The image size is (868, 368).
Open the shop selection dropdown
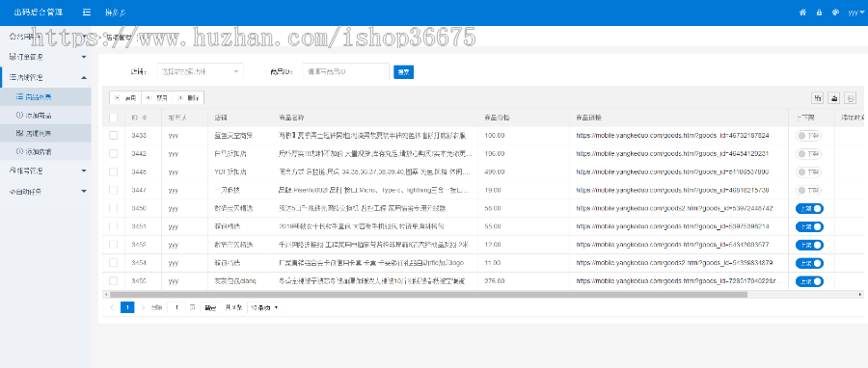(x=200, y=72)
